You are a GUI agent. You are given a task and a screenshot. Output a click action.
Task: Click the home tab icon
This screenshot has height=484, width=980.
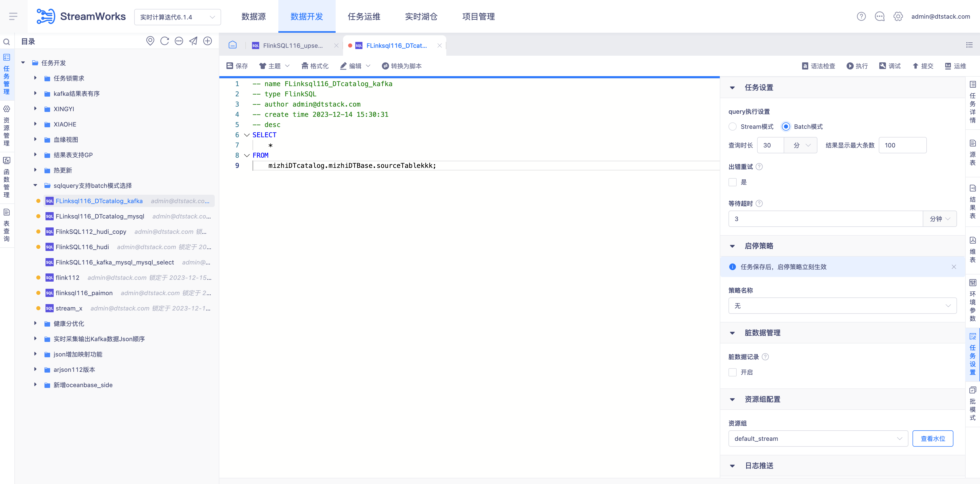tap(232, 45)
